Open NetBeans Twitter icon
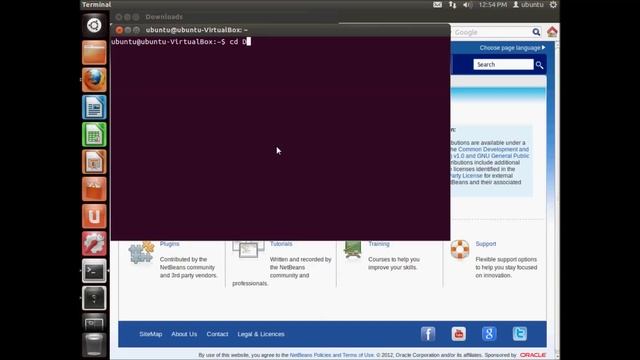The width and height of the screenshot is (640, 360). click(x=520, y=334)
